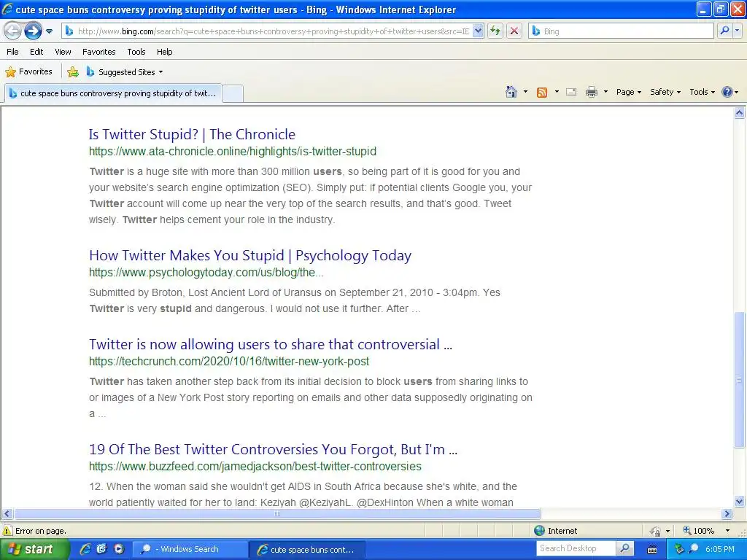Screen dimensions: 747x560
Task: Open the File menu
Action: [13, 52]
